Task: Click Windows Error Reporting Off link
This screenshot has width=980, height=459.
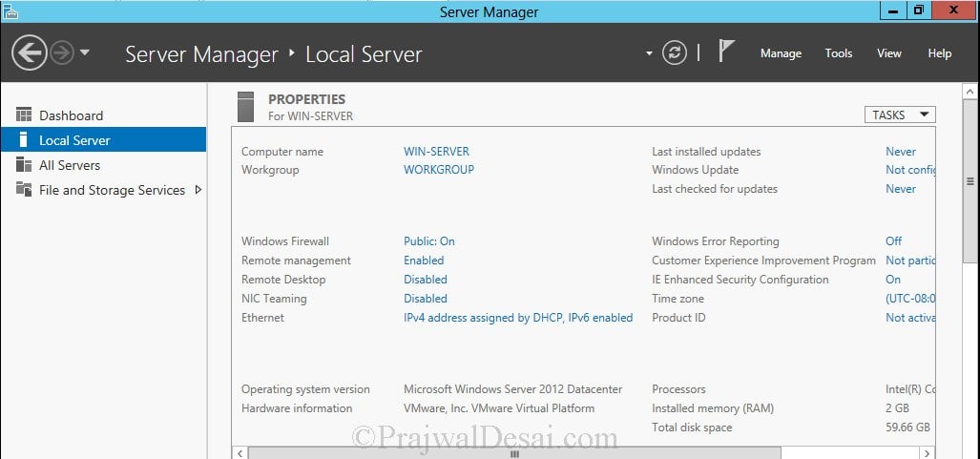Action: pyautogui.click(x=894, y=240)
